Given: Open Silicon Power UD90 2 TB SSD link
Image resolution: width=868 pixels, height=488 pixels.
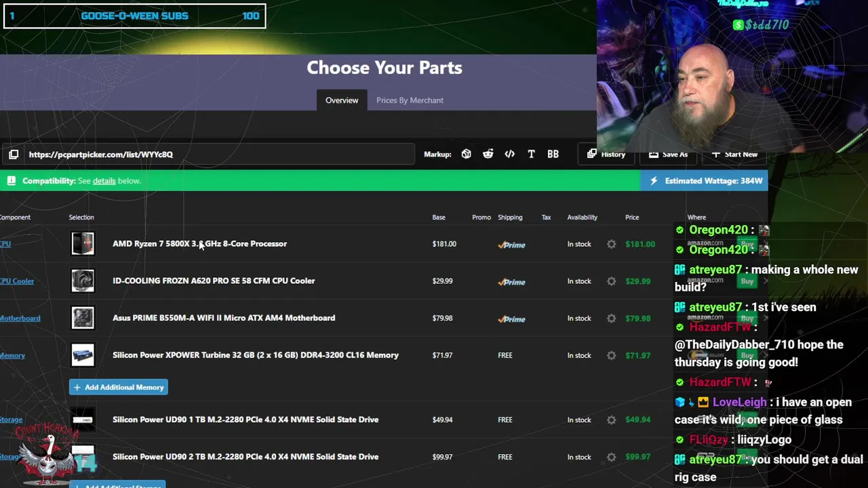Looking at the screenshot, I should coord(245,457).
